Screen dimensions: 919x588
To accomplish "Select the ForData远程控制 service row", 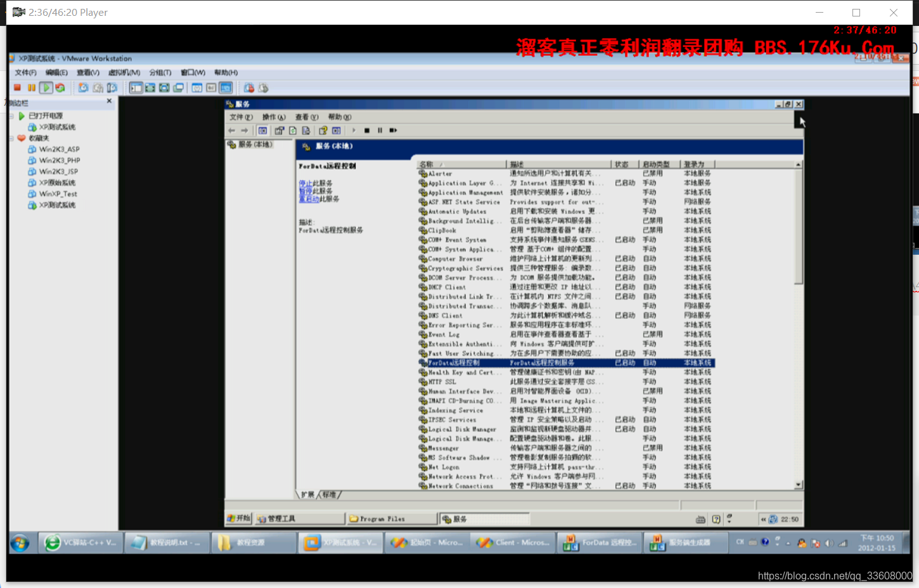I will pos(567,363).
